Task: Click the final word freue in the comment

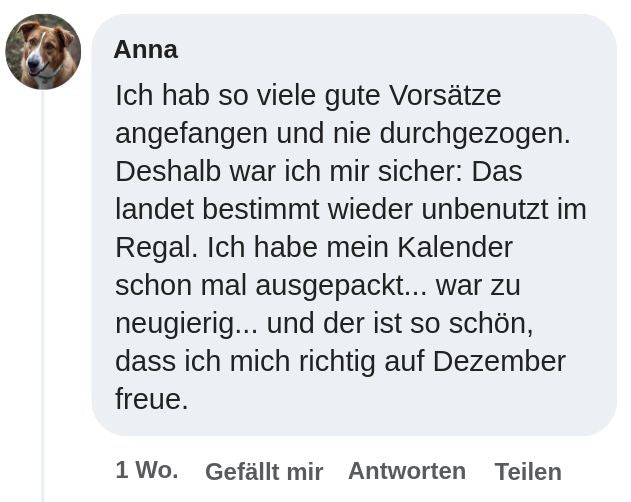Action: pyautogui.click(x=147, y=399)
